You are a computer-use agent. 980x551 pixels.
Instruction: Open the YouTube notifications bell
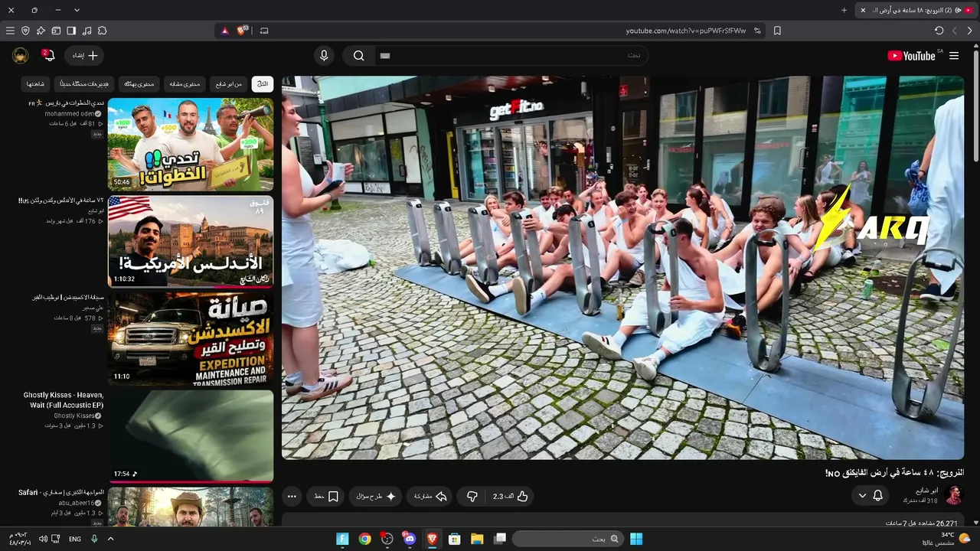48,55
